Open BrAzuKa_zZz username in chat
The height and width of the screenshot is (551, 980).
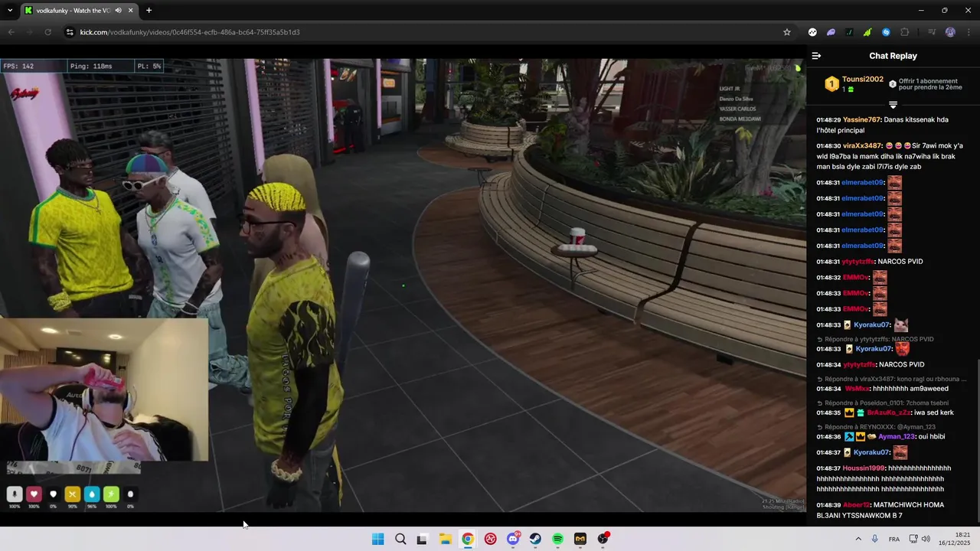[x=889, y=412]
